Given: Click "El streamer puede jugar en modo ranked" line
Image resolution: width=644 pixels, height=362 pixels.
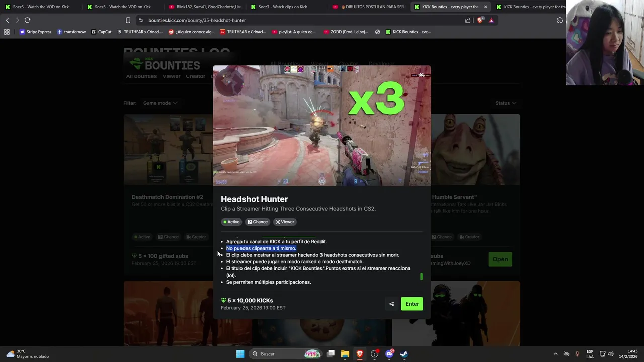Looking at the screenshot, I should coord(294,262).
